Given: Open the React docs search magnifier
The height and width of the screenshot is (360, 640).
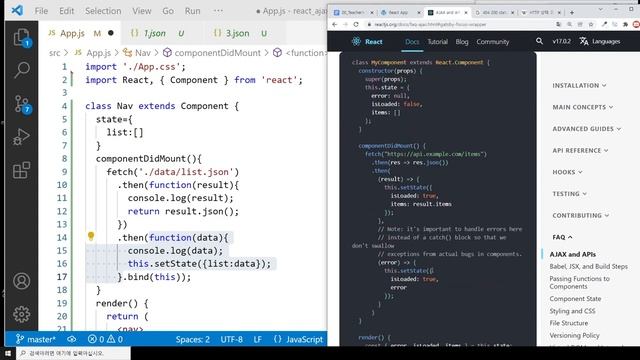Looking at the screenshot, I should click(x=539, y=41).
